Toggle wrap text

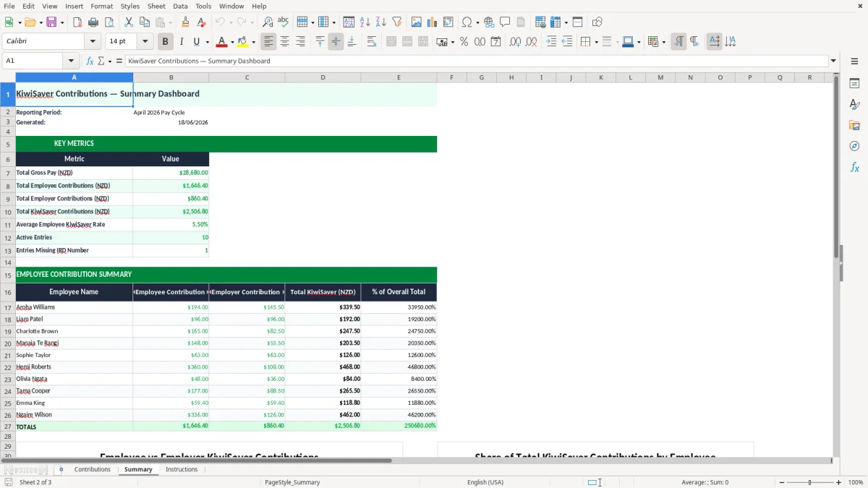pyautogui.click(x=371, y=42)
